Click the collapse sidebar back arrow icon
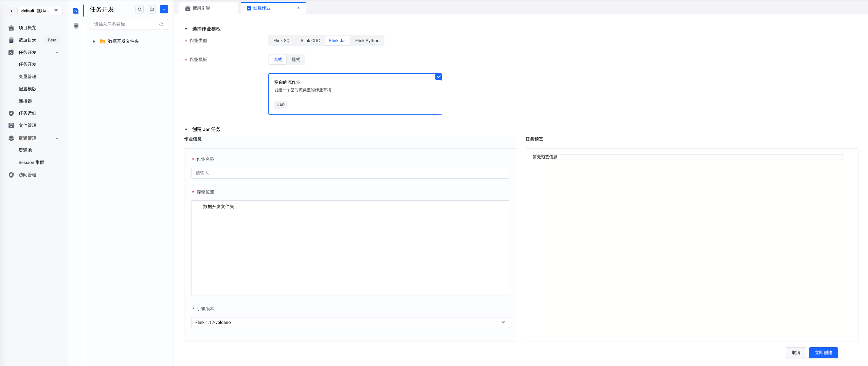 (11, 11)
